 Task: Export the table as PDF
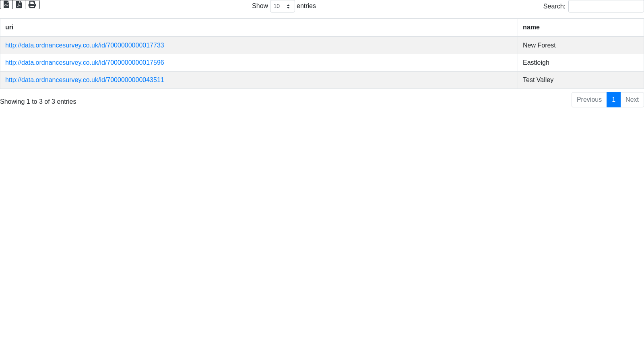tap(19, 4)
